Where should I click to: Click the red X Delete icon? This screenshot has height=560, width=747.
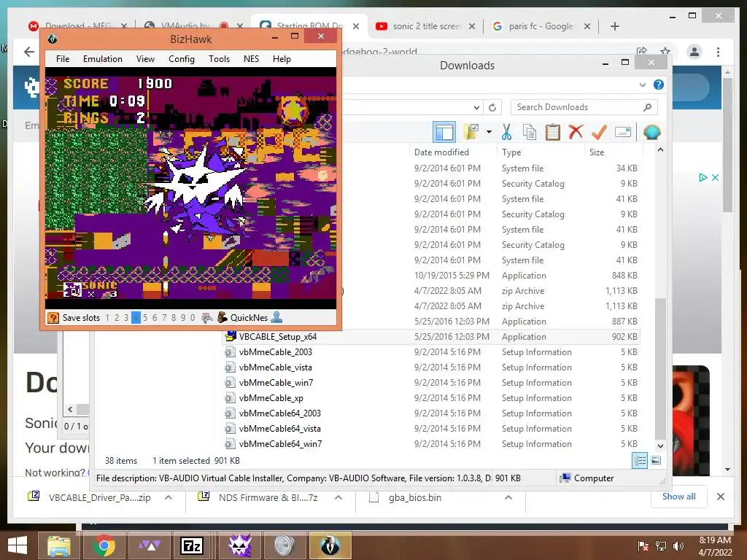(576, 131)
